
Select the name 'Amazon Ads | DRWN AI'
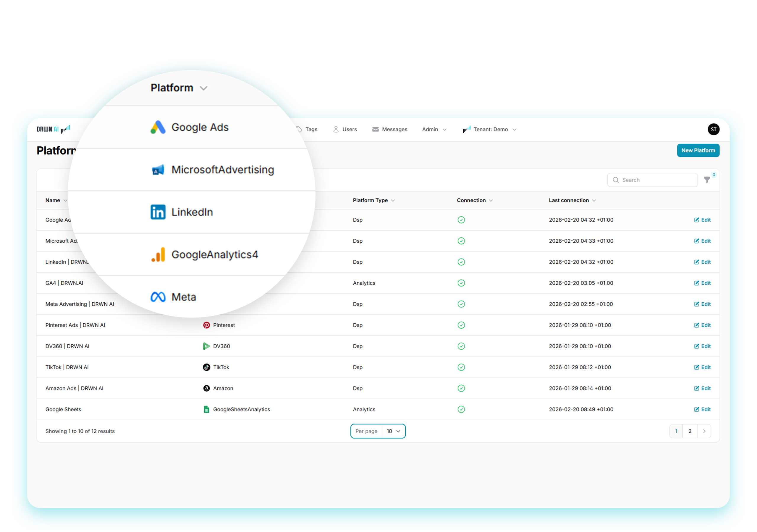74,388
